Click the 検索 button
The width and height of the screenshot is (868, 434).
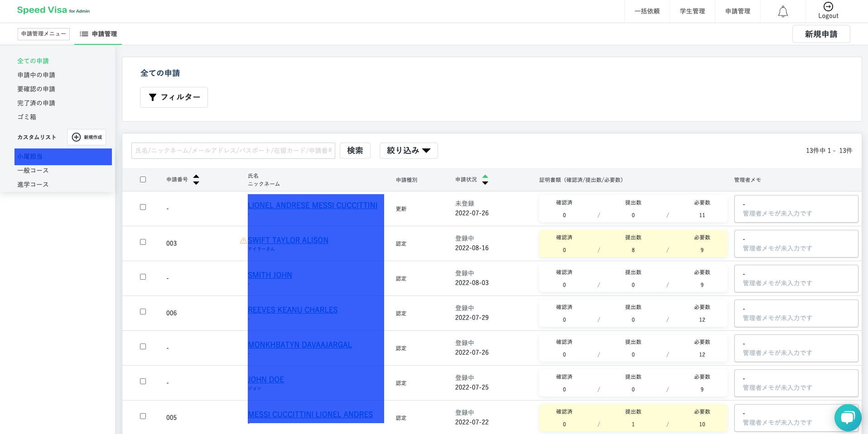tap(355, 151)
